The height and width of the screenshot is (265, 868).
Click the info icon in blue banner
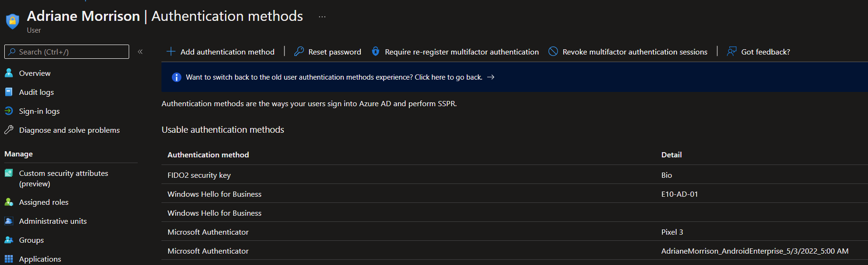pos(177,77)
